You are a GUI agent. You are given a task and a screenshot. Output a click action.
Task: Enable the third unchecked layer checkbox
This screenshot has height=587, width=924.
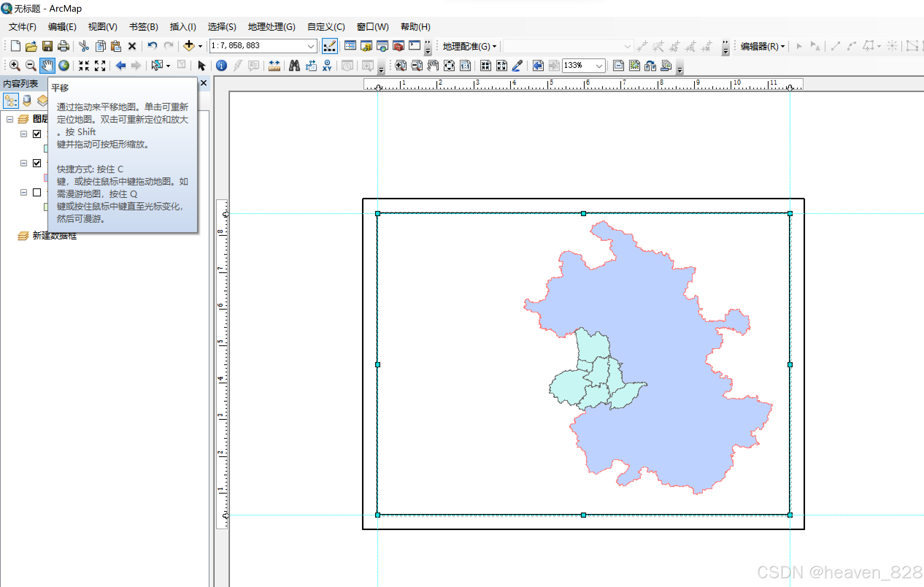37,192
